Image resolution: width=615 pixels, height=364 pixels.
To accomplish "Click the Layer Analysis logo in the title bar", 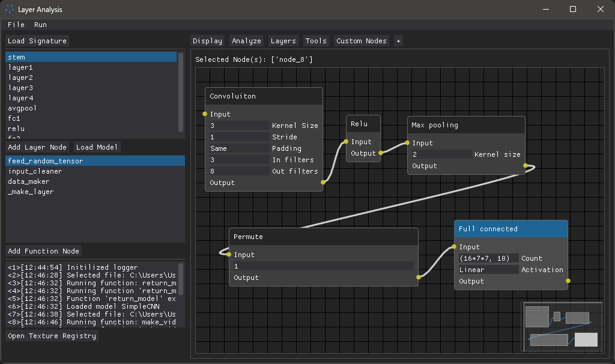I will coord(8,9).
